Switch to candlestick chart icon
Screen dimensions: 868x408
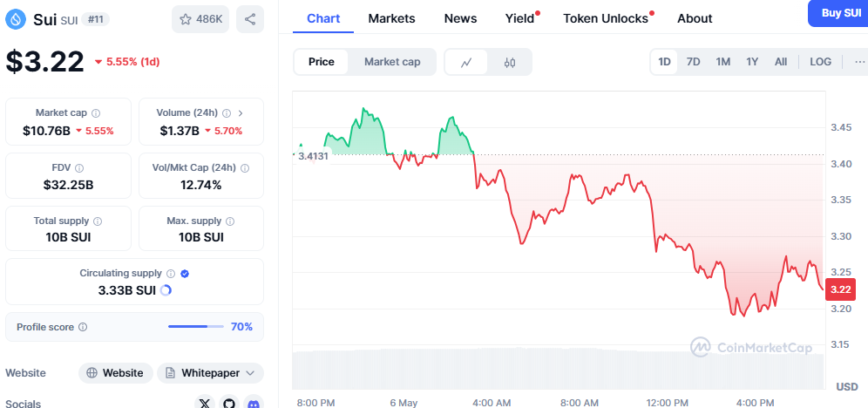pos(510,62)
